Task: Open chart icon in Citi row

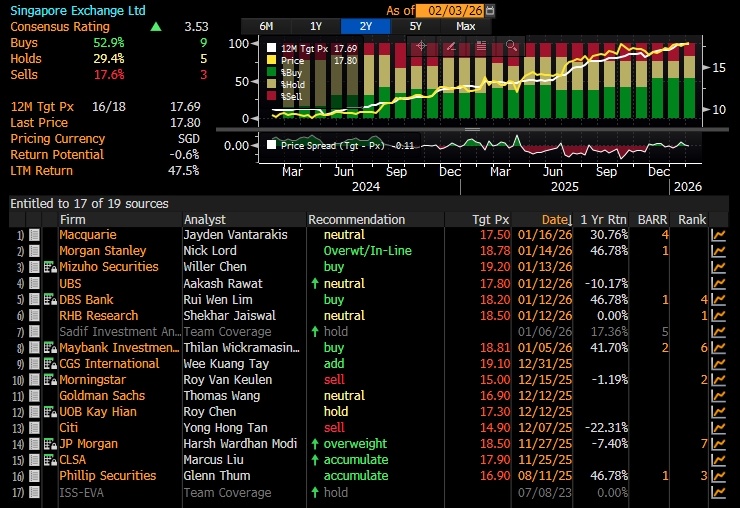Action: point(718,428)
